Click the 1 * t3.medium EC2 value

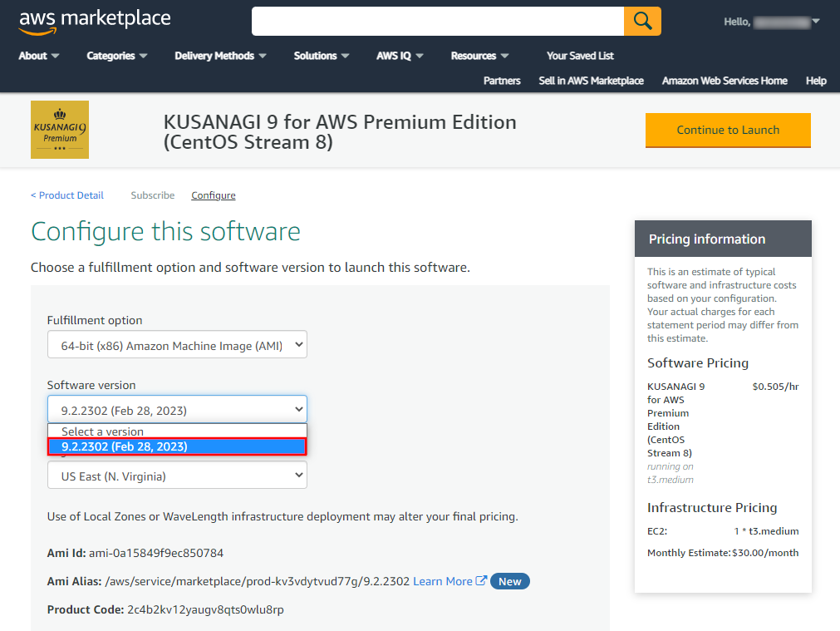pyautogui.click(x=766, y=531)
